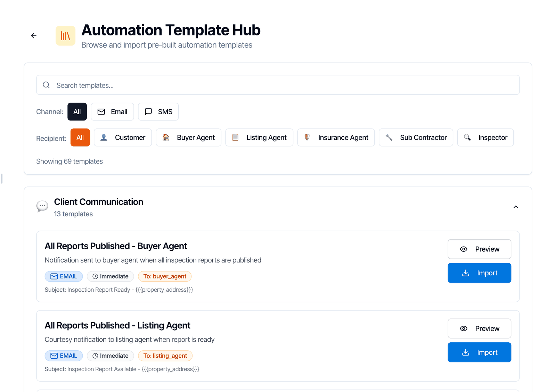Click the house icon on Buyer Agent filter
Viewport: 556px width, 392px height.
[166, 137]
